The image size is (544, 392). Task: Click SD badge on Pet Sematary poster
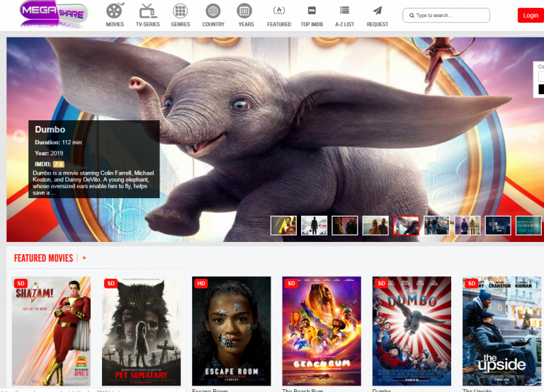click(111, 283)
